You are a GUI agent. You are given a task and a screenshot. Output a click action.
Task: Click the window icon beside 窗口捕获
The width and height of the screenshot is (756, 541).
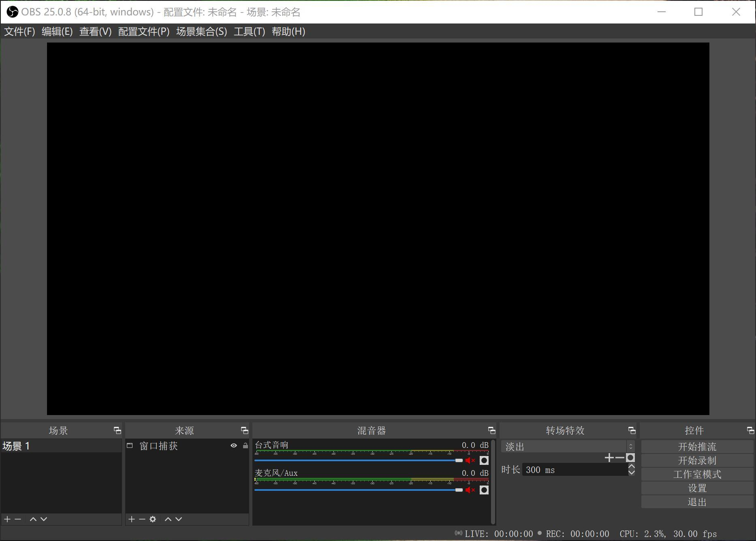click(130, 445)
